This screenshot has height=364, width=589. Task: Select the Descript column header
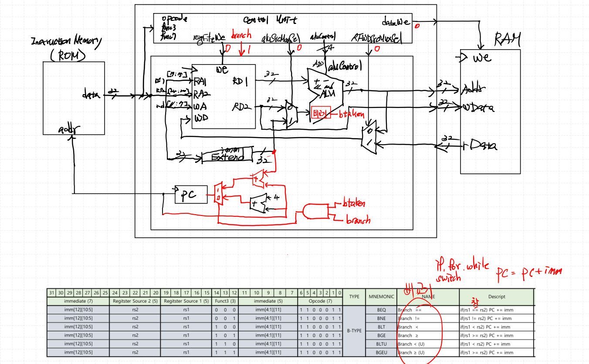coord(496,297)
